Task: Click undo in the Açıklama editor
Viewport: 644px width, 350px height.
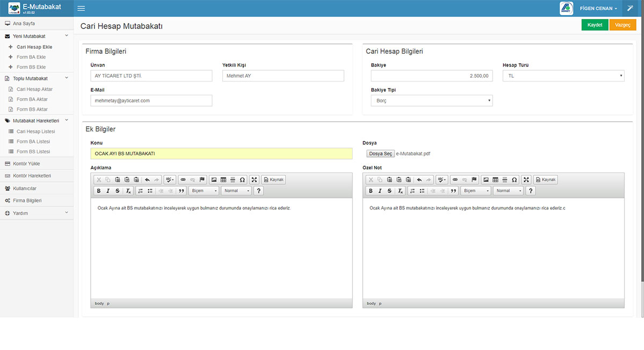Action: [147, 180]
